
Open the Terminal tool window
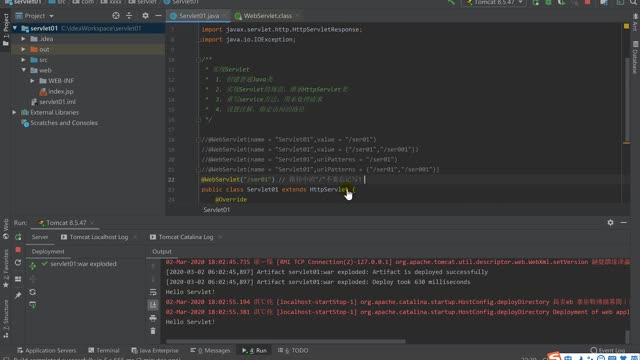(x=104, y=350)
